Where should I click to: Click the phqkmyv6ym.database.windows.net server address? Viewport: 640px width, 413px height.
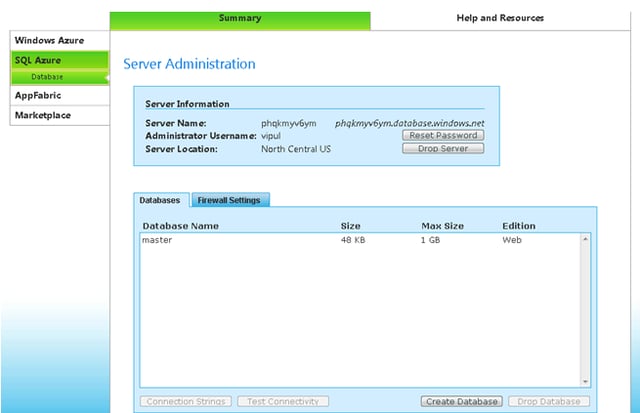409,123
